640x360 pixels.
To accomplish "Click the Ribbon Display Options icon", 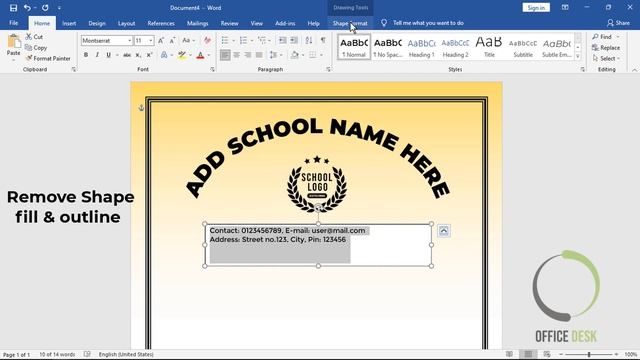I will [x=565, y=7].
